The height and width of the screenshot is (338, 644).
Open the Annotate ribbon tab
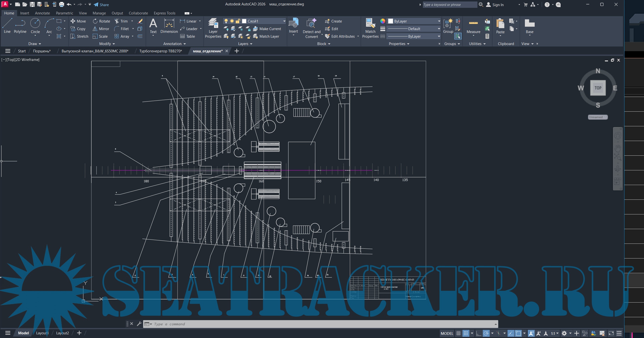click(x=42, y=13)
